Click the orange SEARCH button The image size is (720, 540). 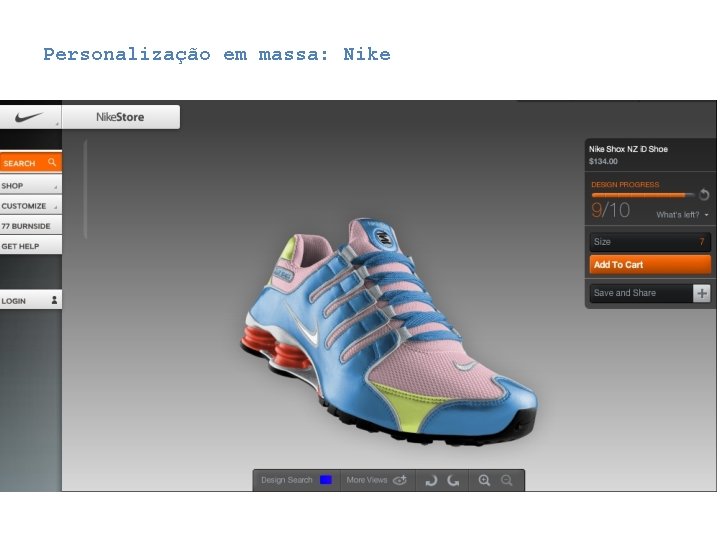[31, 163]
